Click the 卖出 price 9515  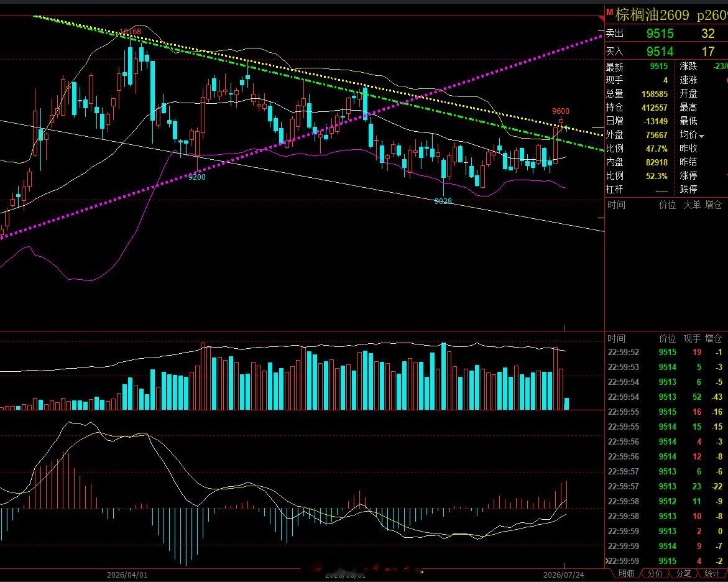pyautogui.click(x=660, y=34)
